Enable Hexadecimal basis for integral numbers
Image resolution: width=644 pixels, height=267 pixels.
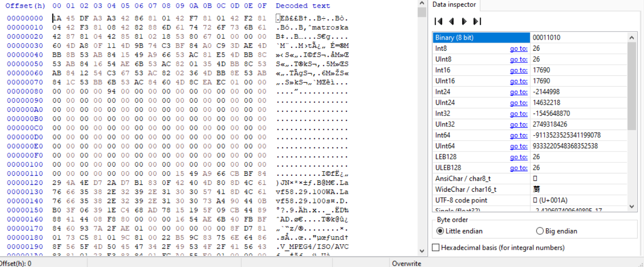click(x=436, y=248)
